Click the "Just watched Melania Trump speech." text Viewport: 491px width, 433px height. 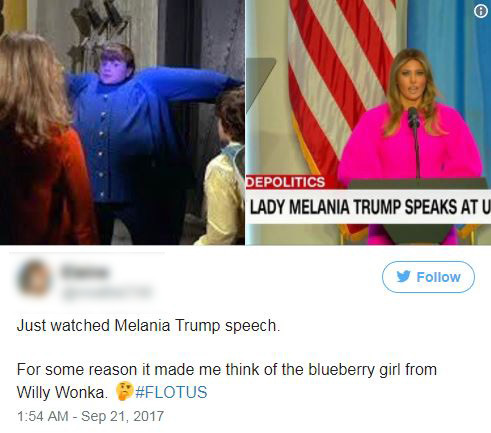coord(149,326)
